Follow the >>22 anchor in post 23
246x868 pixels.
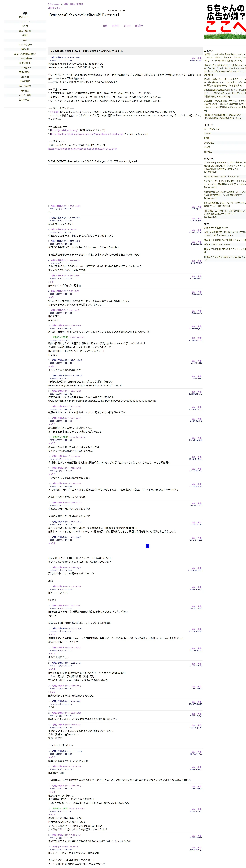point(52,543)
